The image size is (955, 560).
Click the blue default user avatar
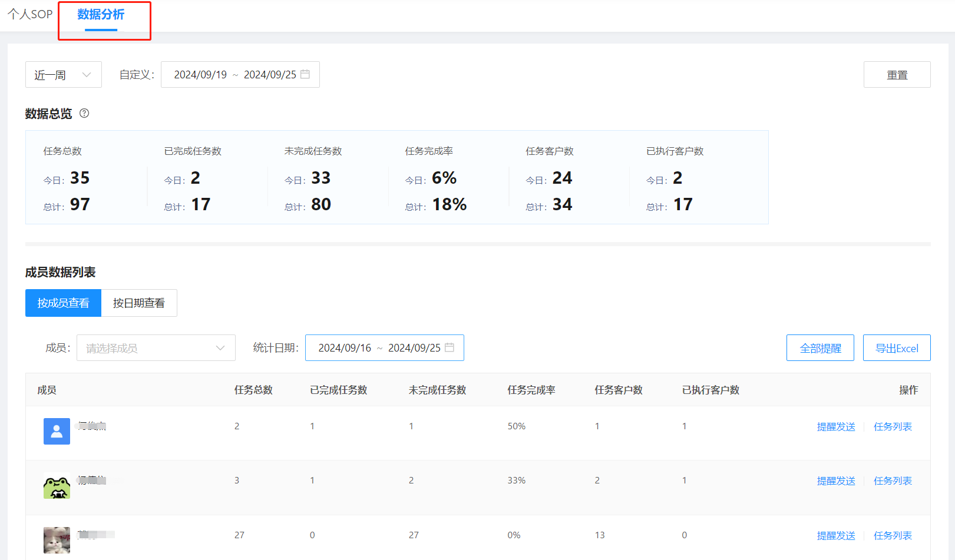pyautogui.click(x=57, y=431)
